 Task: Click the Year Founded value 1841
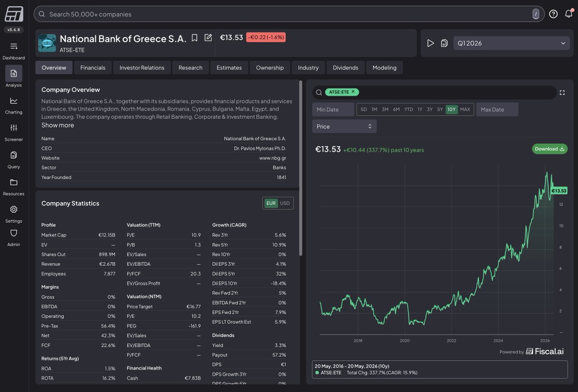pyautogui.click(x=281, y=177)
